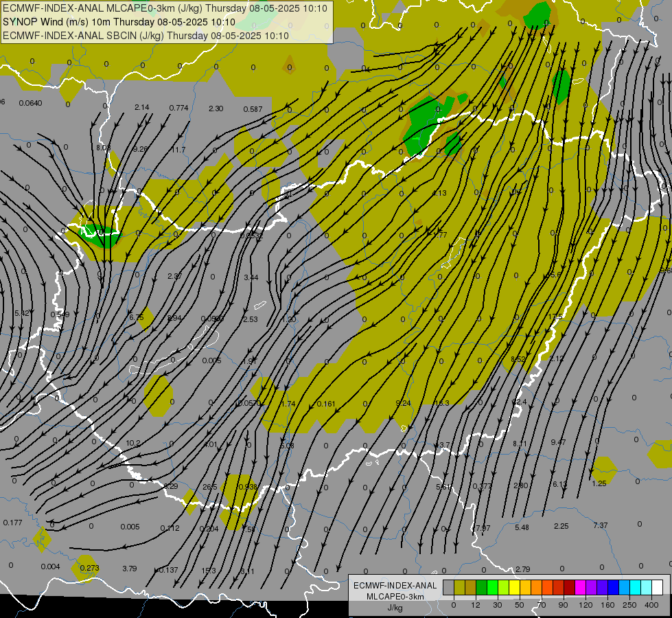Select the dark green legend swatch after 12
The image size is (672, 618).
point(482,587)
